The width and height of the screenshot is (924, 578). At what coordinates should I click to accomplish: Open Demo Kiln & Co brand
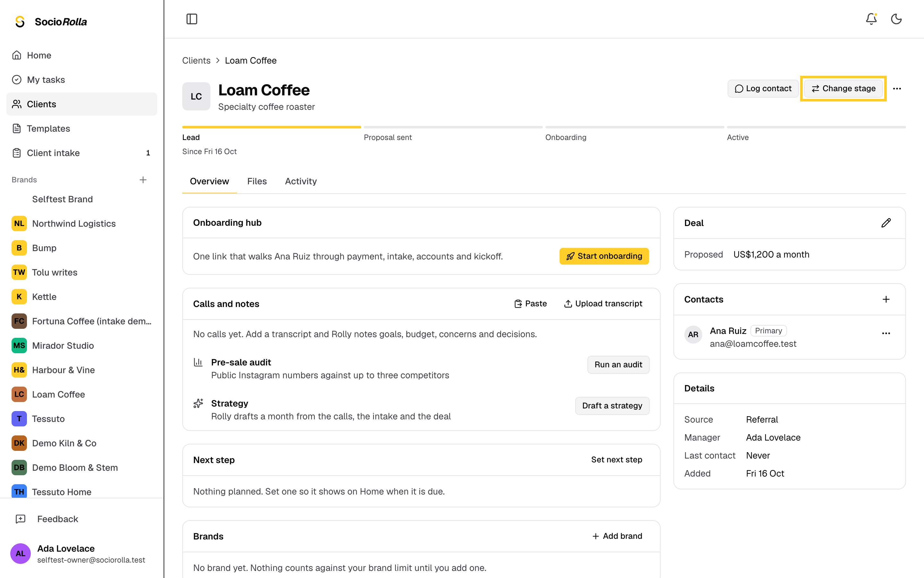[x=82, y=443]
